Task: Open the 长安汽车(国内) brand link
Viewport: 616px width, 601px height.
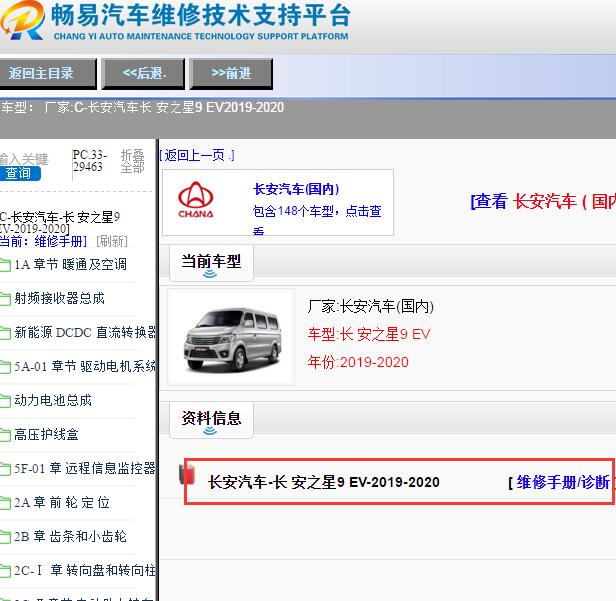Action: pos(296,189)
